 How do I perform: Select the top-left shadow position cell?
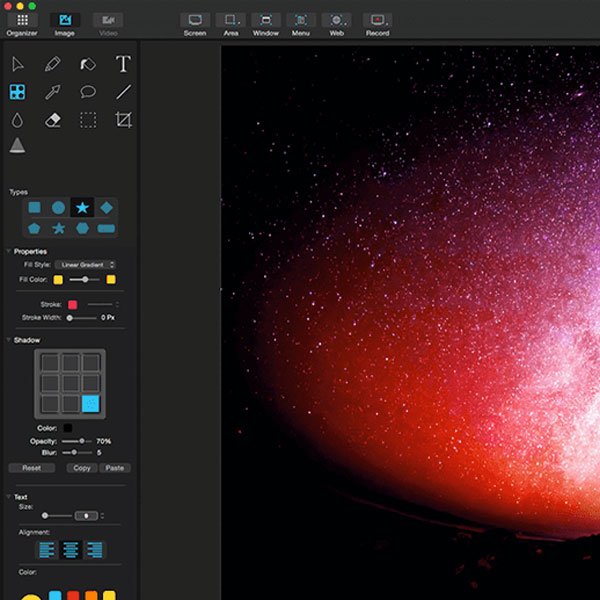click(50, 363)
